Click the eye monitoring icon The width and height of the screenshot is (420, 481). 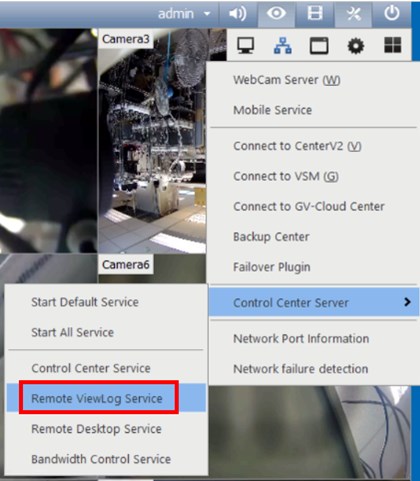click(x=276, y=13)
